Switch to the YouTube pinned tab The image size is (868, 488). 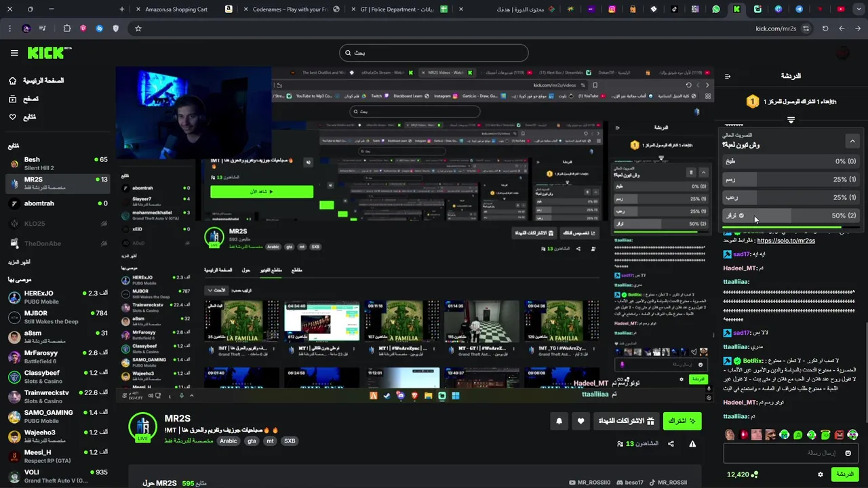click(841, 9)
